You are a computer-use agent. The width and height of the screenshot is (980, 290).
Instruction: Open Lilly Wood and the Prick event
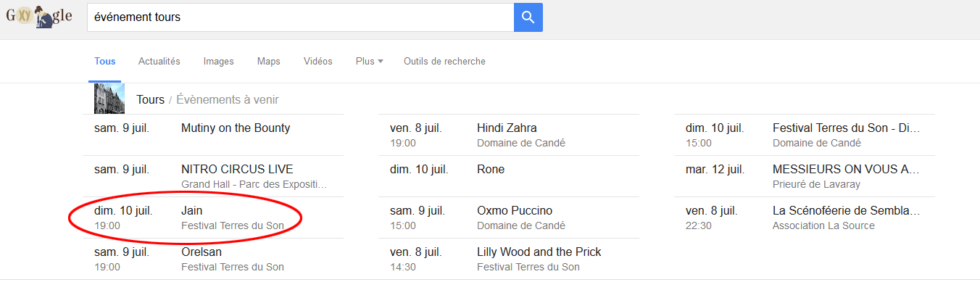click(x=539, y=252)
